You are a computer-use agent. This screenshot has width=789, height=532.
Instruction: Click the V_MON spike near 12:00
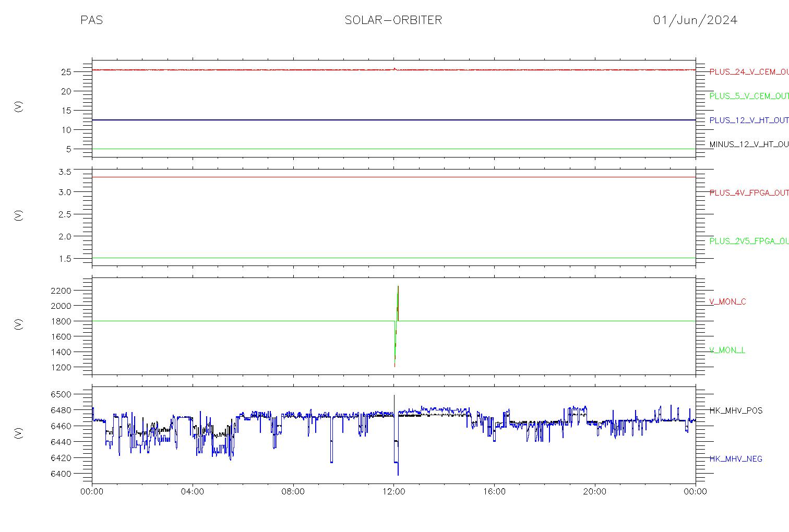[397, 326]
